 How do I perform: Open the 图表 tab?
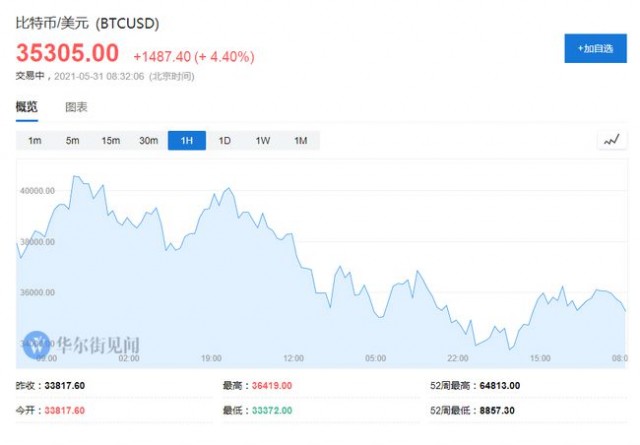click(76, 107)
